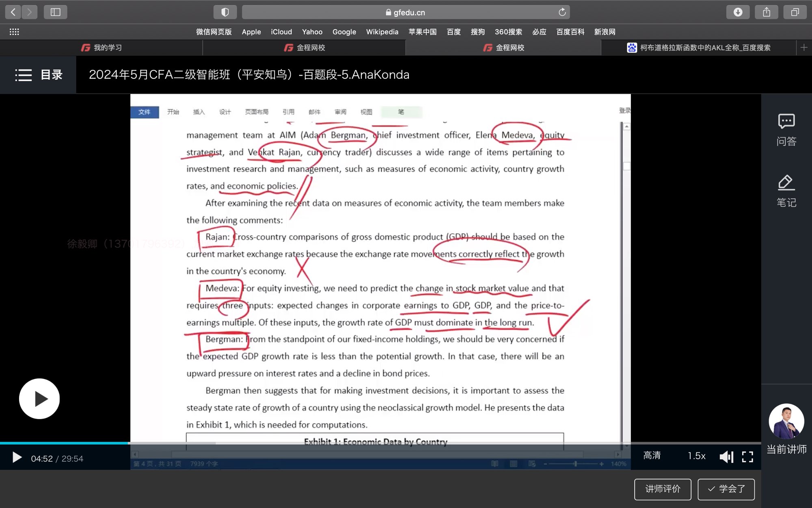Open the 笔记 notes panel
Viewport: 812px width, 508px height.
pos(786,191)
